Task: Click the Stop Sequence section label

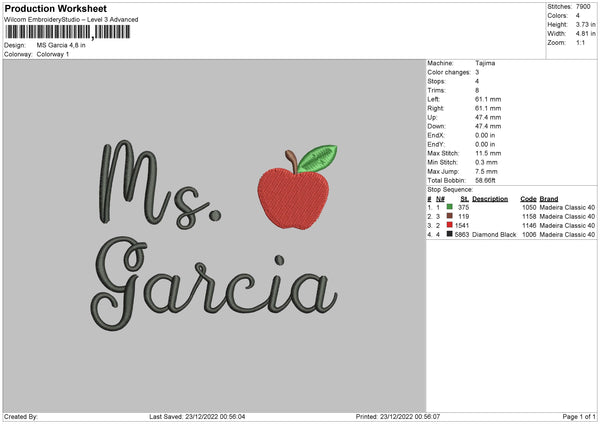Action: (x=449, y=188)
